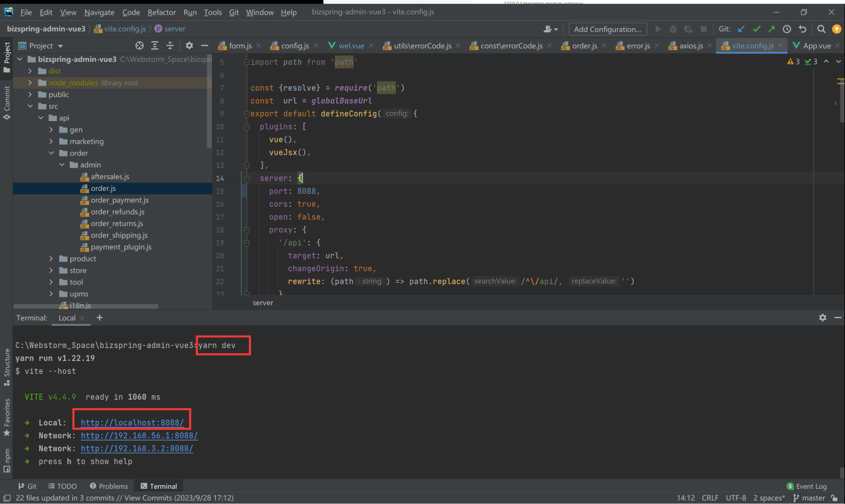The height and width of the screenshot is (504, 845).
Task: Open the Structure tool window sidebar
Action: point(7,367)
